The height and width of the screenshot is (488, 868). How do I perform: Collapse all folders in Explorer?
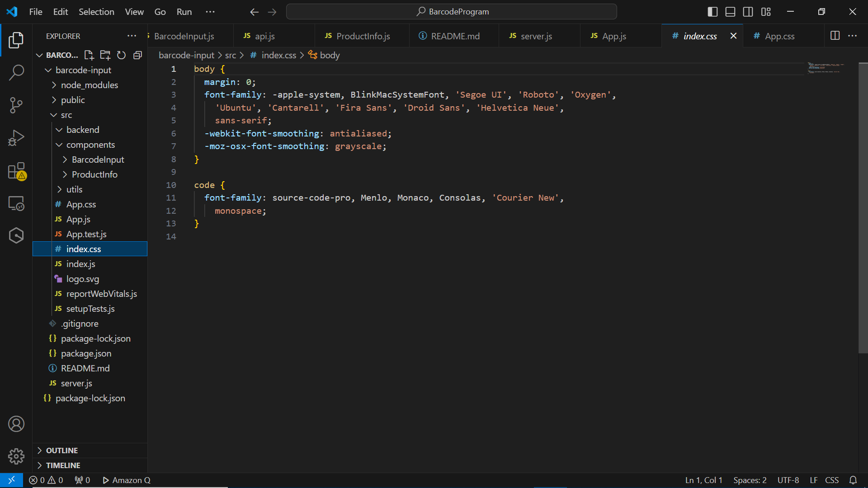pos(137,55)
